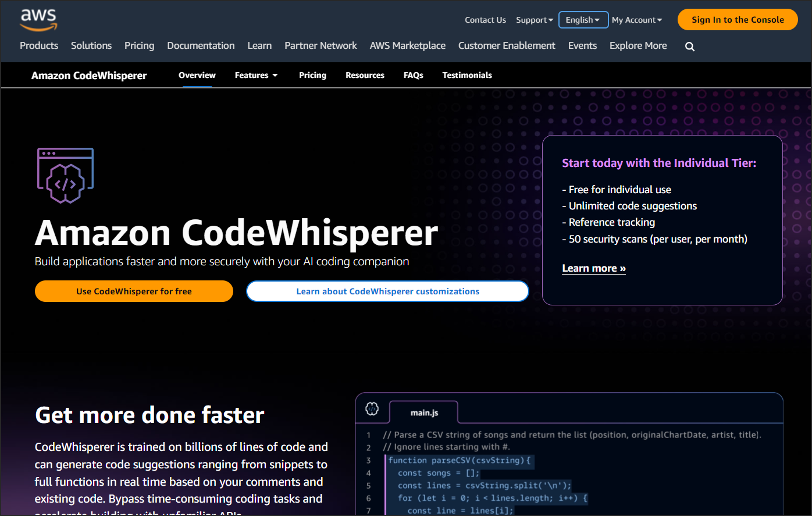Open AWS Marketplace menu
The image size is (812, 516).
(408, 45)
